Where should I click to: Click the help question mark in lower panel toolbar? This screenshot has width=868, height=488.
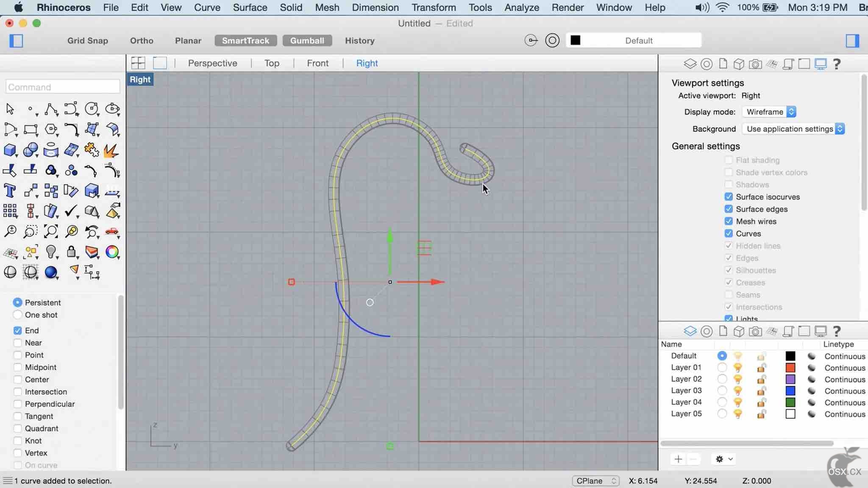point(837,331)
